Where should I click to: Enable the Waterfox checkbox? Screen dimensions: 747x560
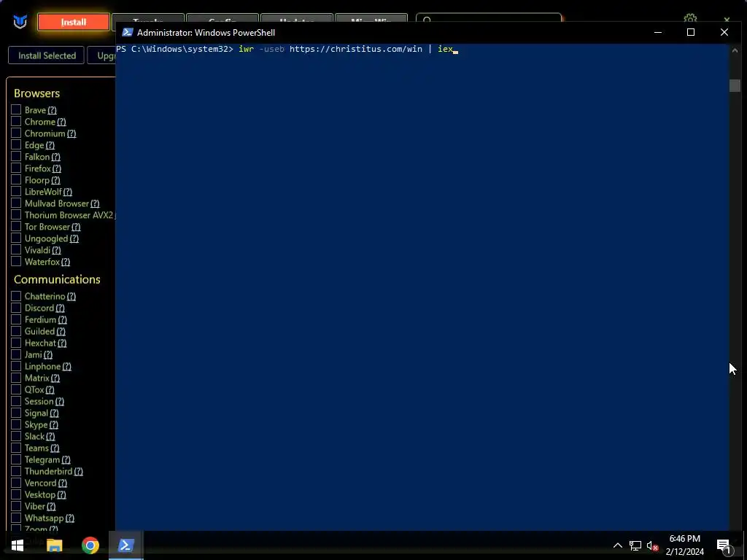point(16,262)
